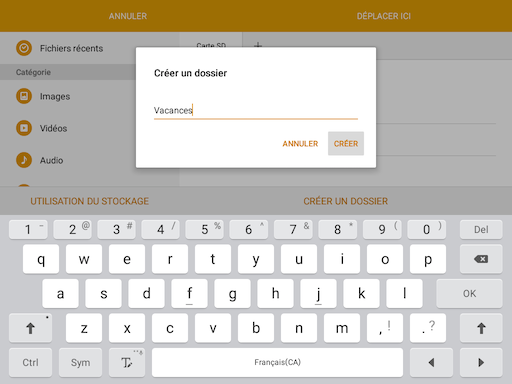Viewport: 512px width, 384px height.
Task: Tap the 9 ( key
Action: (382, 229)
